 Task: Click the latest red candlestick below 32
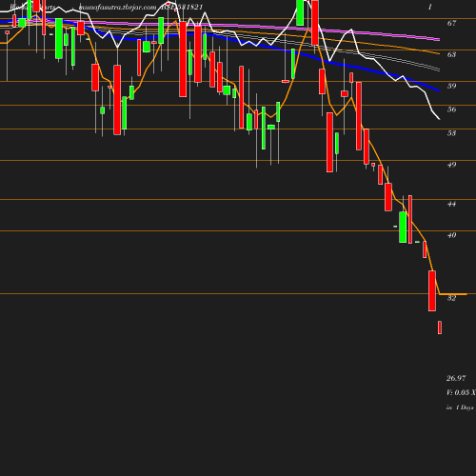[x=440, y=327]
